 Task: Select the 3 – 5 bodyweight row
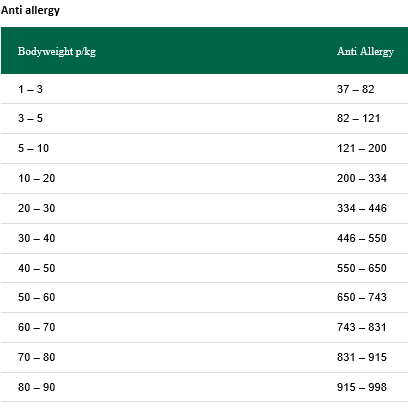(x=204, y=118)
